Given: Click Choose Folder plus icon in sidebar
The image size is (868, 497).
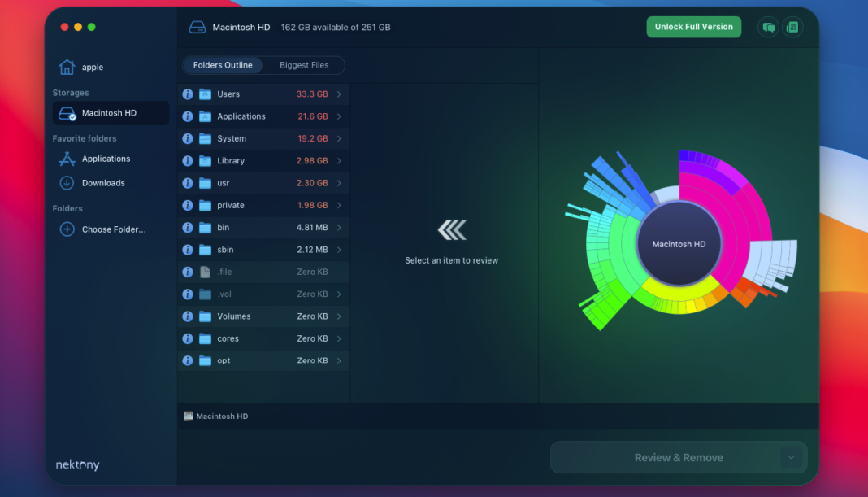Looking at the screenshot, I should pos(67,229).
